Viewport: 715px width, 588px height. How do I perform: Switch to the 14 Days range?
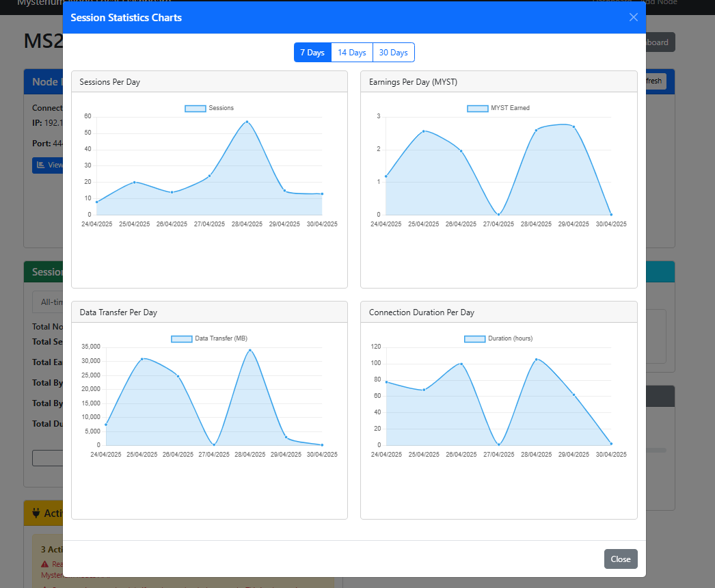pyautogui.click(x=351, y=53)
